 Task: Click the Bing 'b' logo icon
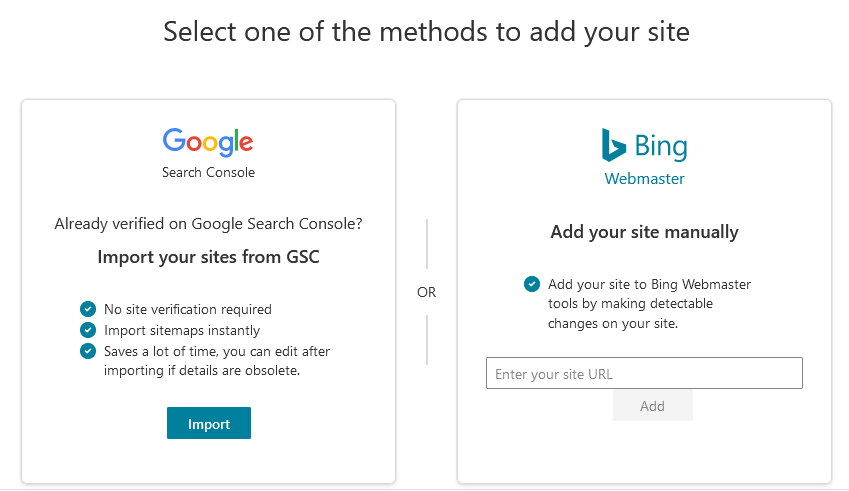(x=613, y=145)
